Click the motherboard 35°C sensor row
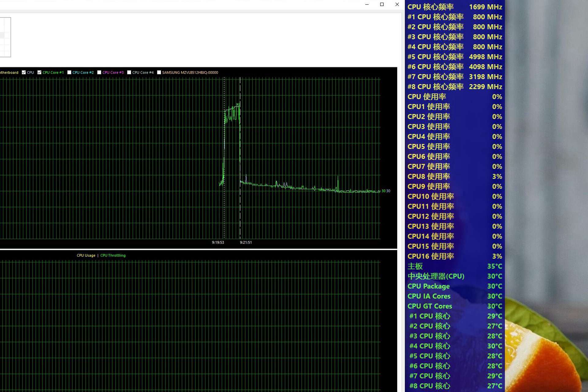The image size is (588, 392). pyautogui.click(x=454, y=266)
